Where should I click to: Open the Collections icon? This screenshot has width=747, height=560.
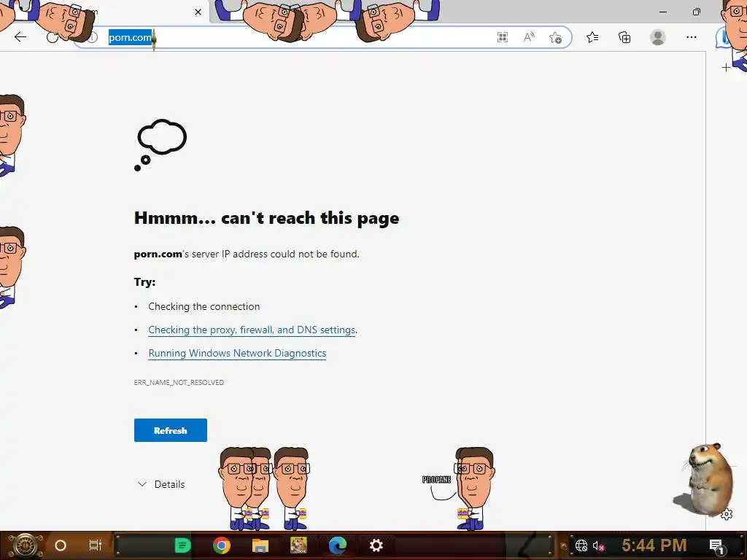pos(624,37)
